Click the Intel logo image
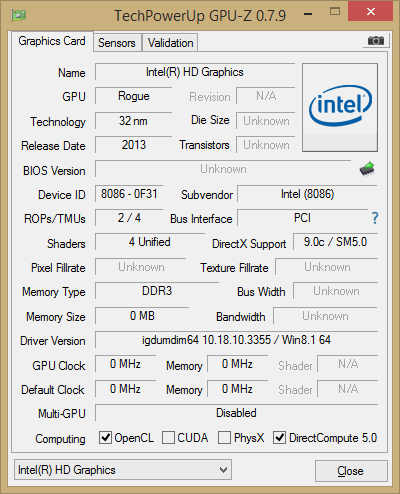 pos(340,107)
